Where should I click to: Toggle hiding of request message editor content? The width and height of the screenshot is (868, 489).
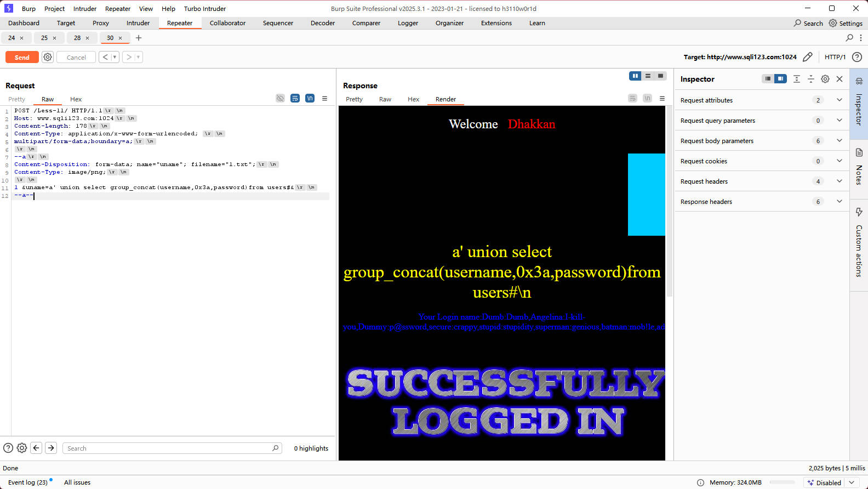coord(280,98)
